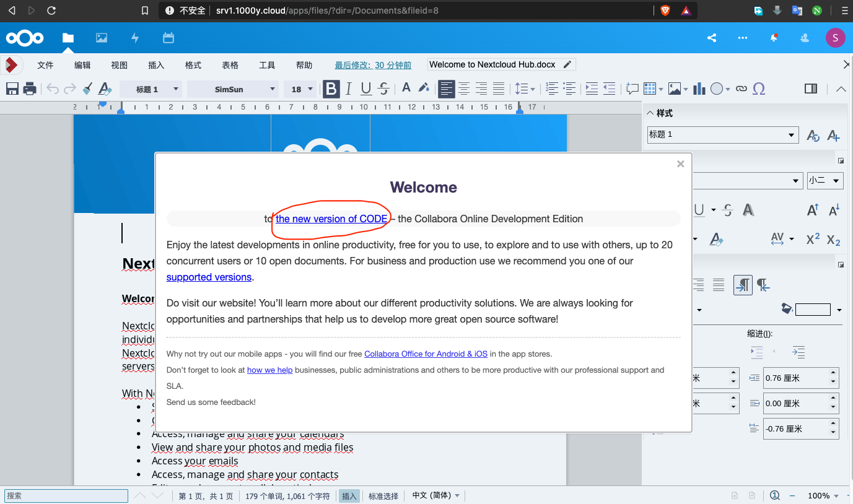Enable Justified paragraph alignment in toolbar

(499, 89)
